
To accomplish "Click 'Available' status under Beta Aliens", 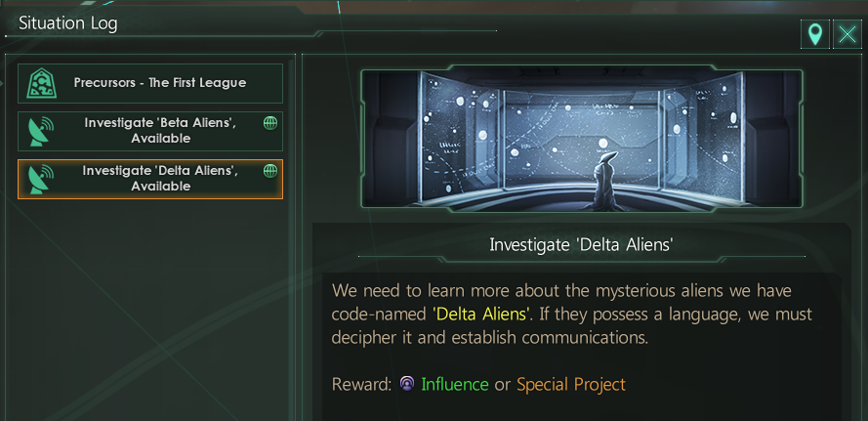I will pyautogui.click(x=160, y=139).
